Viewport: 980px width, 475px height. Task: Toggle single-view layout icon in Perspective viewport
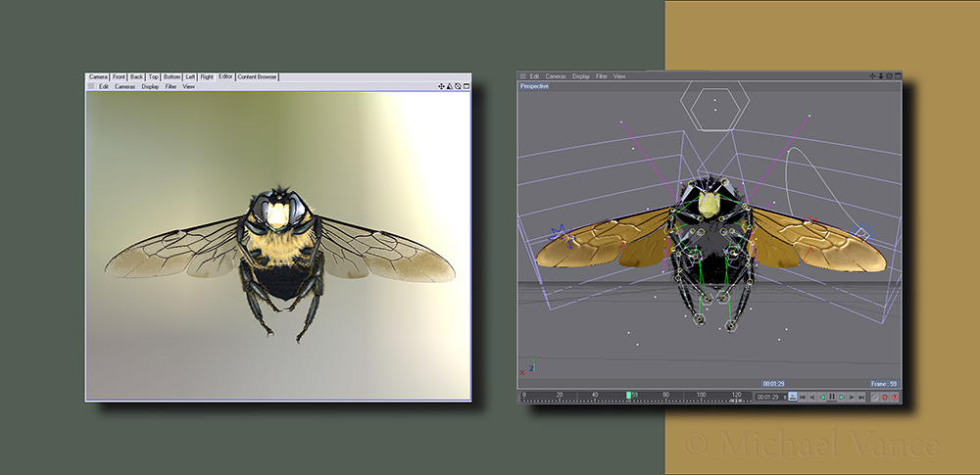896,75
